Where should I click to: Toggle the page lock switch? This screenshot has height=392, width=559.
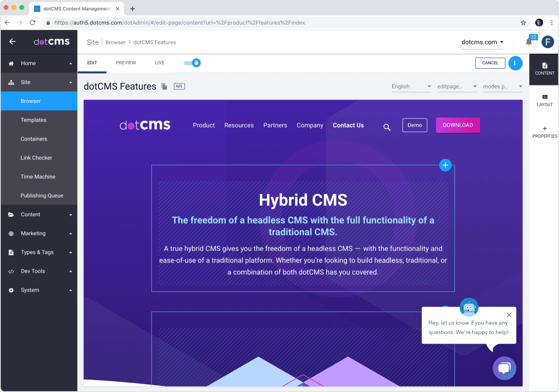192,63
